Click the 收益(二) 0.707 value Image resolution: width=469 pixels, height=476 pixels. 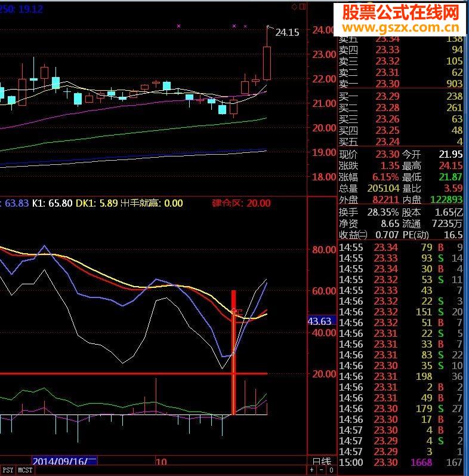(387, 235)
